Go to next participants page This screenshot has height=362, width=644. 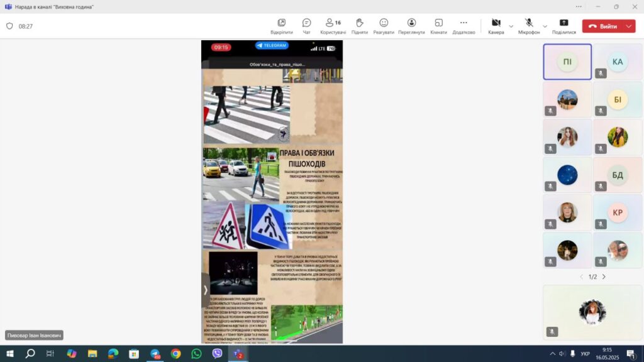(x=604, y=277)
